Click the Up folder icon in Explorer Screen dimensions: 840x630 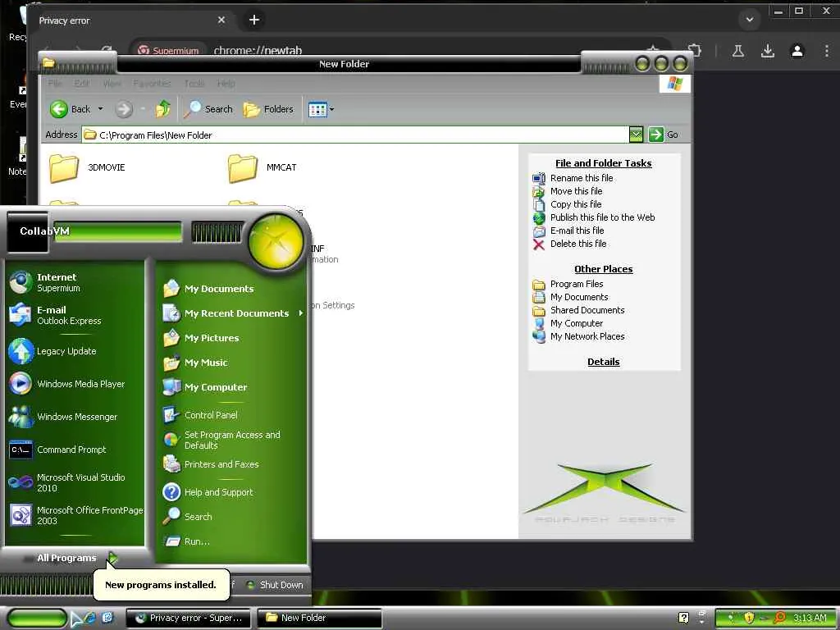click(163, 109)
